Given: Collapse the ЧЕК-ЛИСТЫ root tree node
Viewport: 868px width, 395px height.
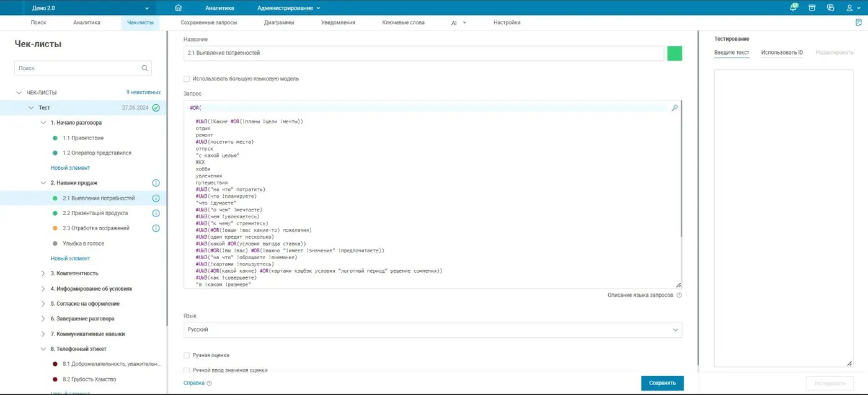Looking at the screenshot, I should 19,92.
